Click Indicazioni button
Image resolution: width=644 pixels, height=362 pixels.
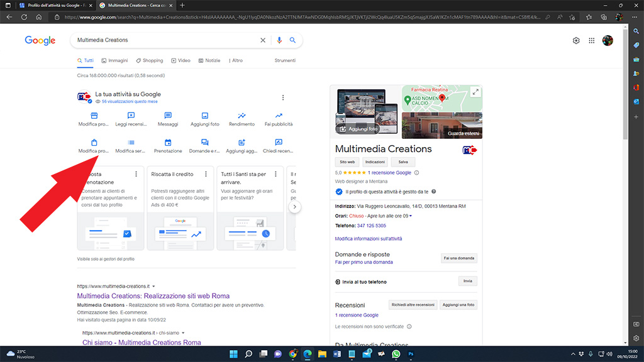[x=375, y=162]
